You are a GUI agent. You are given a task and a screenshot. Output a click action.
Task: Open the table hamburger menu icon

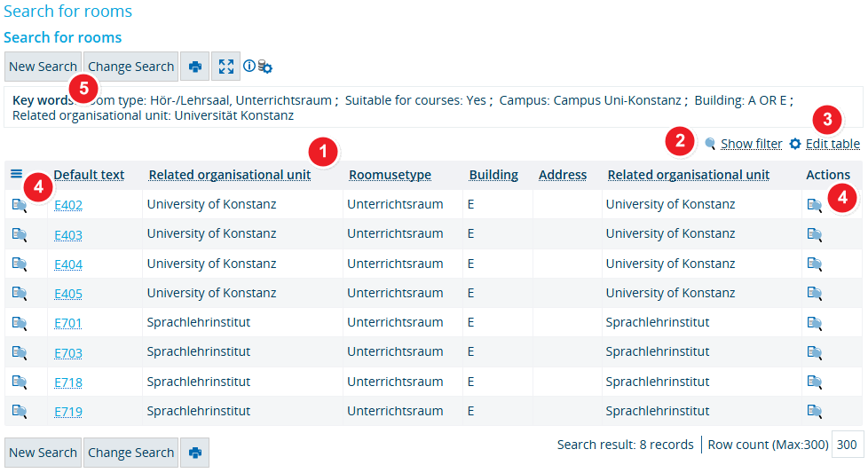[17, 174]
